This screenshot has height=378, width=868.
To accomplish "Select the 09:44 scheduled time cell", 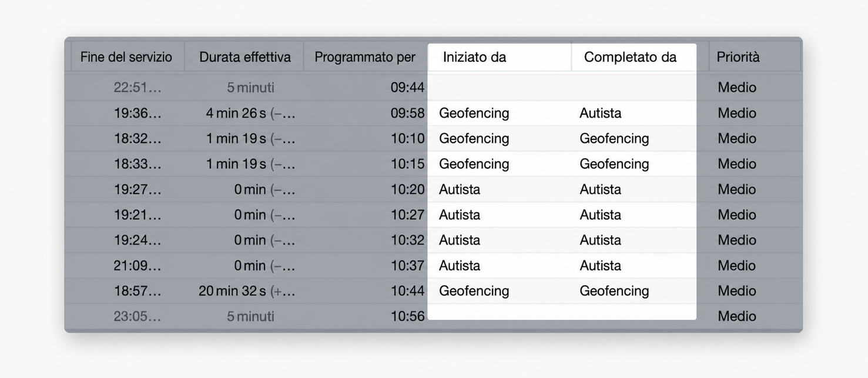I will pyautogui.click(x=407, y=88).
